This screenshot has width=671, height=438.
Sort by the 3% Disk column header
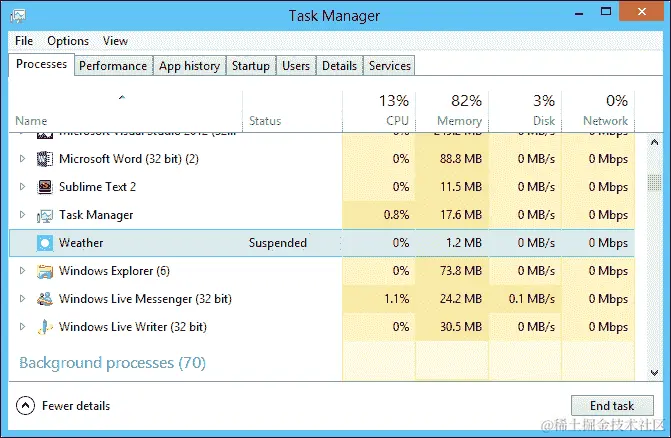pyautogui.click(x=525, y=111)
